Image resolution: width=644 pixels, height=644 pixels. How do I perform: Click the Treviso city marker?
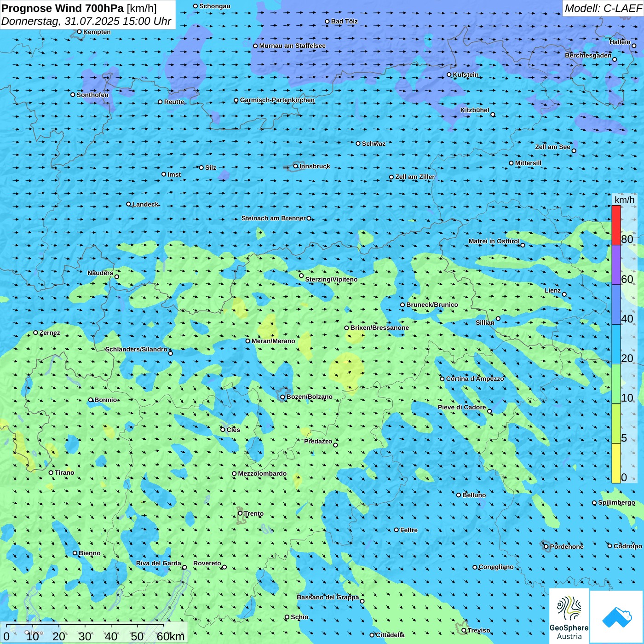464,630
